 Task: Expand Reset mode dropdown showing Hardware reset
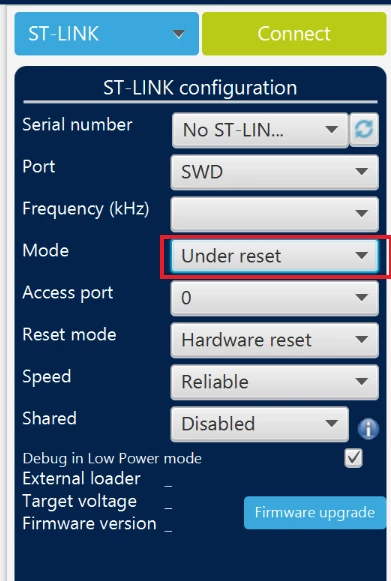click(x=275, y=340)
